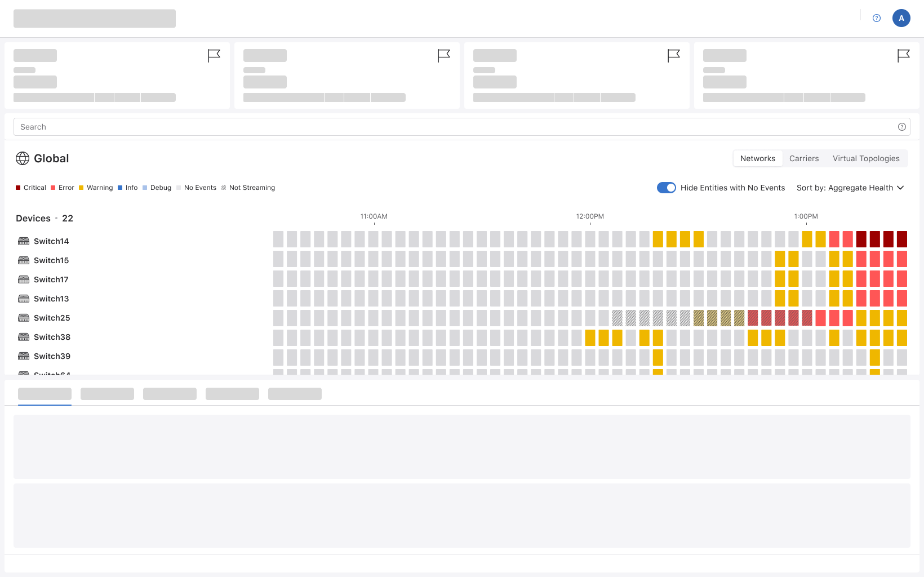
Task: Click the last error cell in Switch15 row
Action: (x=902, y=259)
